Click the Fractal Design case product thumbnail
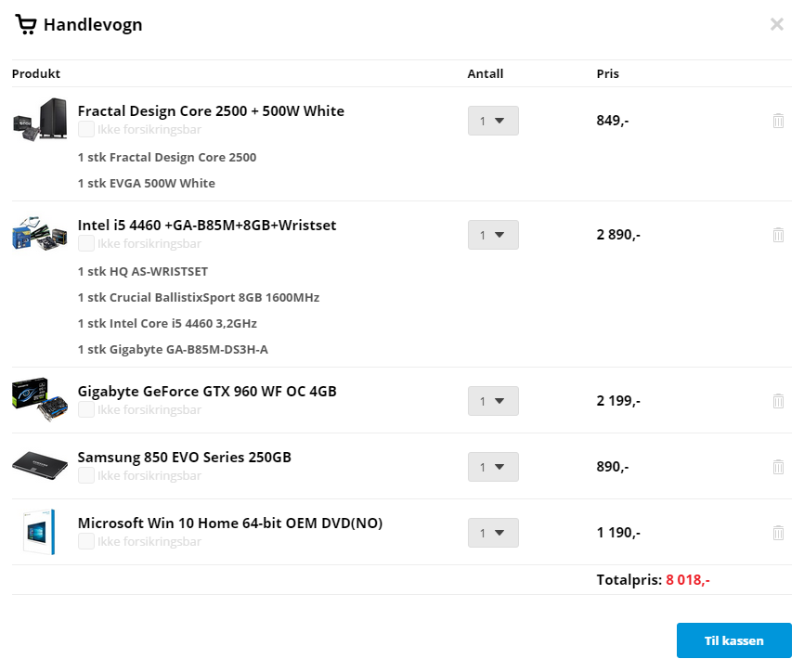 click(40, 119)
